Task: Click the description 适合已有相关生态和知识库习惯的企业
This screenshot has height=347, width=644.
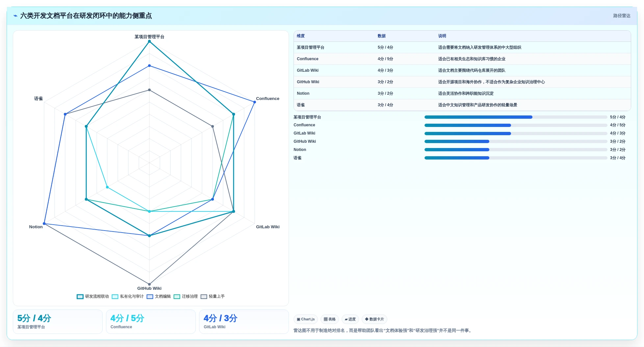Action: pyautogui.click(x=472, y=59)
